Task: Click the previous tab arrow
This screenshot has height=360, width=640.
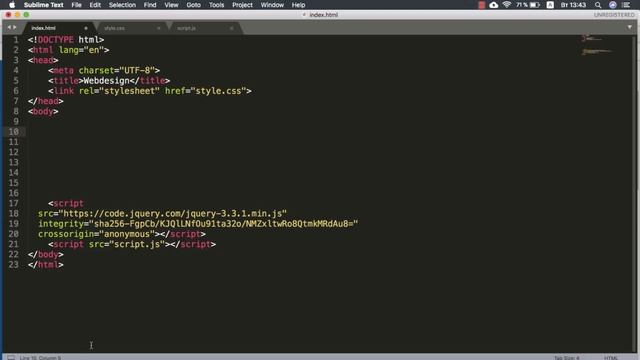Action: click(x=9, y=27)
